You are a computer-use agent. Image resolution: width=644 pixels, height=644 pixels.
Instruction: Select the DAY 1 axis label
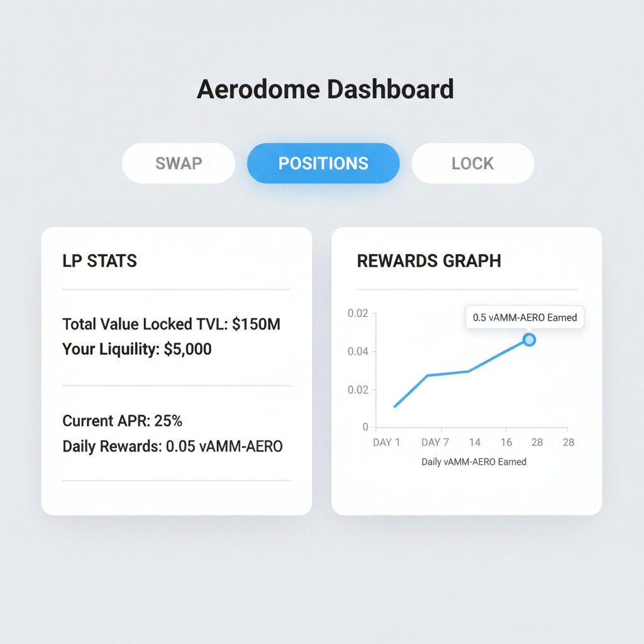[x=386, y=442]
